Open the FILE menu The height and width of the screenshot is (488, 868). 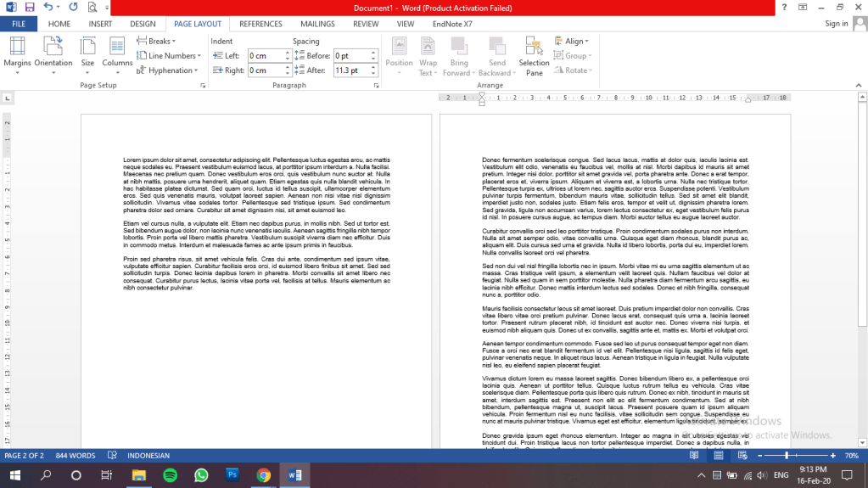[19, 24]
